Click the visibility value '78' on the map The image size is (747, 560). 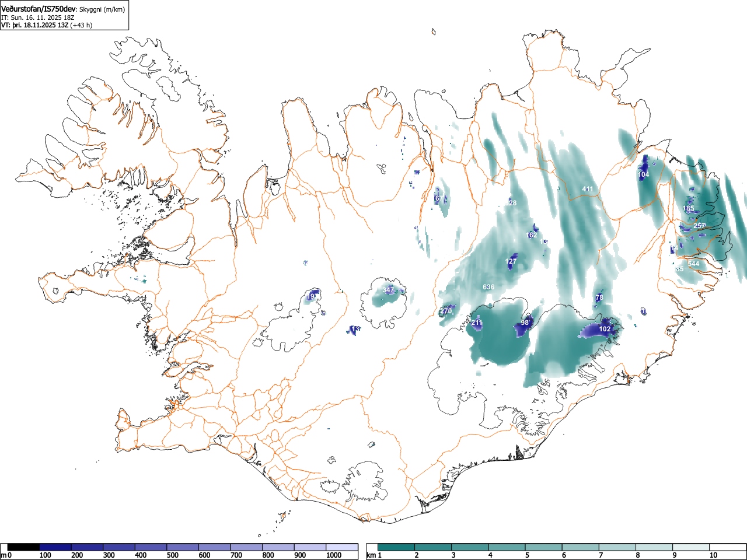point(599,297)
